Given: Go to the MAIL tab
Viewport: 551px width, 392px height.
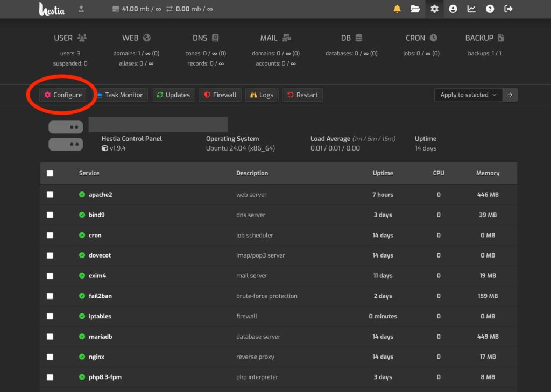Looking at the screenshot, I should [275, 38].
